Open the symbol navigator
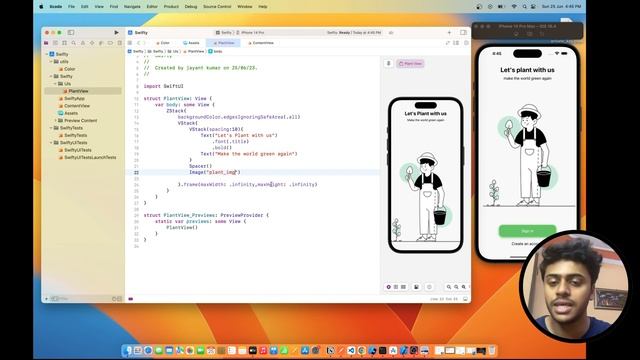640x360 pixels. click(64, 43)
